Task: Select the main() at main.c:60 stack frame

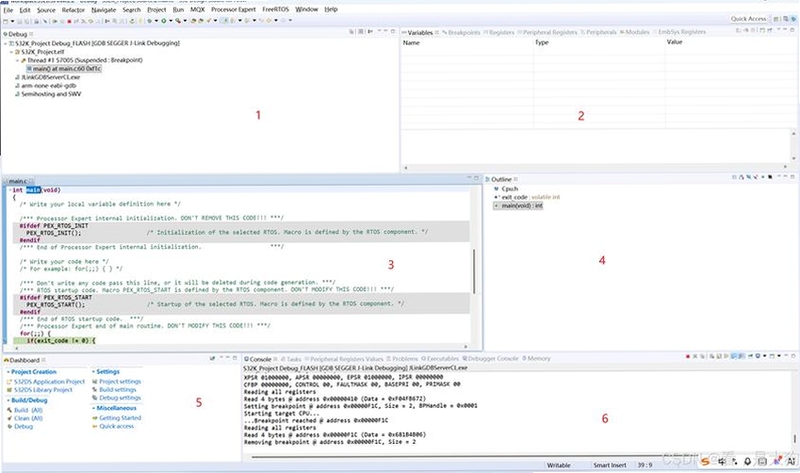Action: [x=64, y=68]
